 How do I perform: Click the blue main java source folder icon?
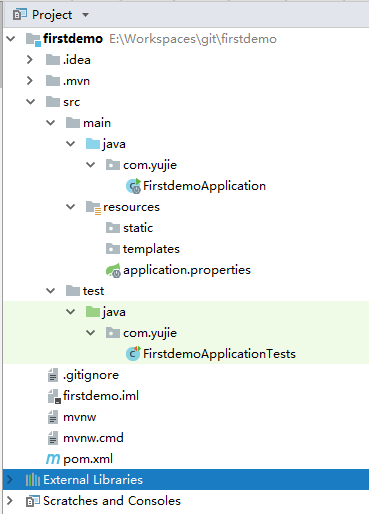pyautogui.click(x=93, y=144)
